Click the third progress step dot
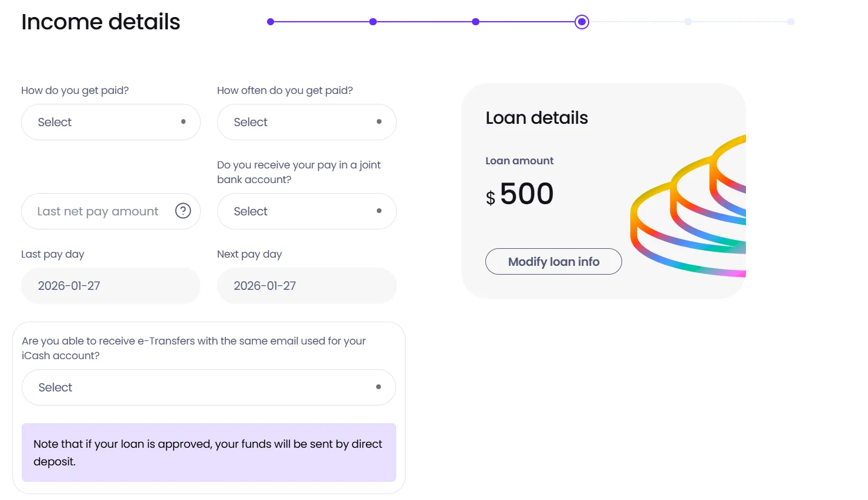The height and width of the screenshot is (500, 868). click(476, 22)
